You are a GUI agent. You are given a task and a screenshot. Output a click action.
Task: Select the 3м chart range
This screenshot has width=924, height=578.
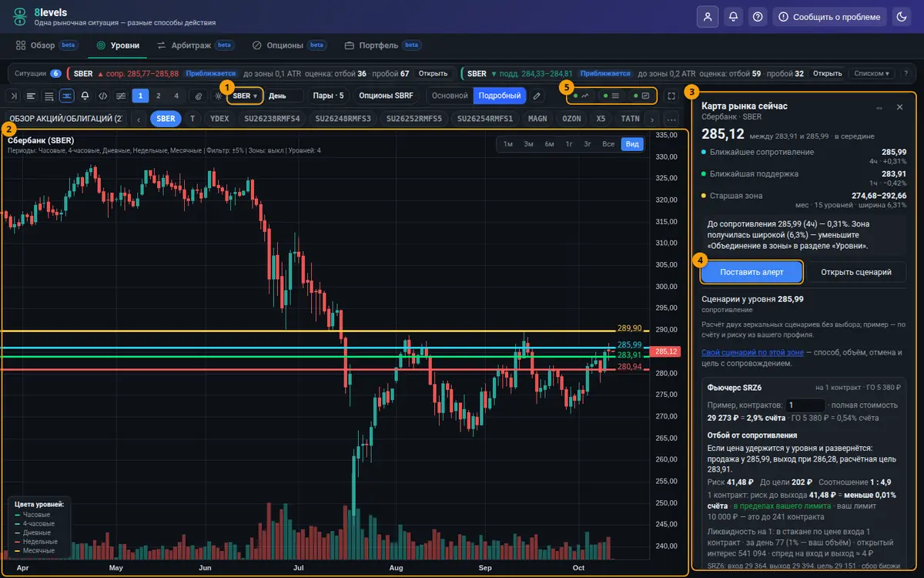click(528, 144)
